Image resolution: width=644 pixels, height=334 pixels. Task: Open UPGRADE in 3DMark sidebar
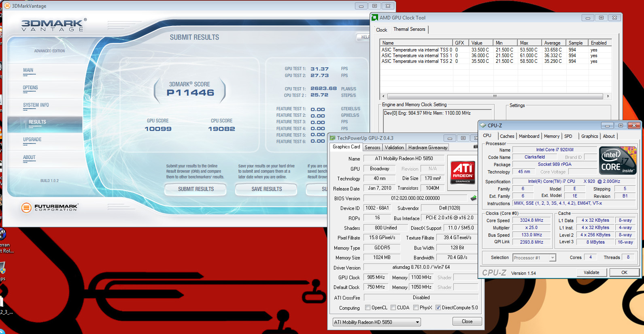coord(32,139)
